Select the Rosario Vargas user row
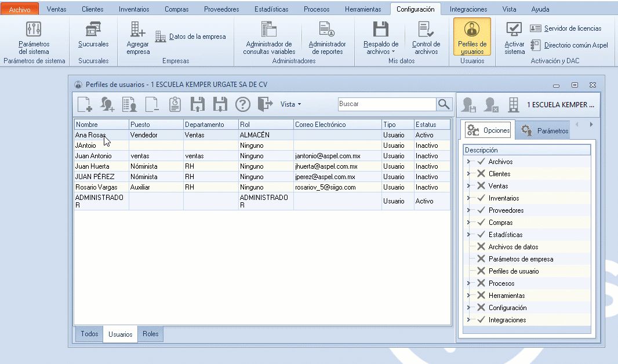The width and height of the screenshot is (618, 364). (96, 187)
